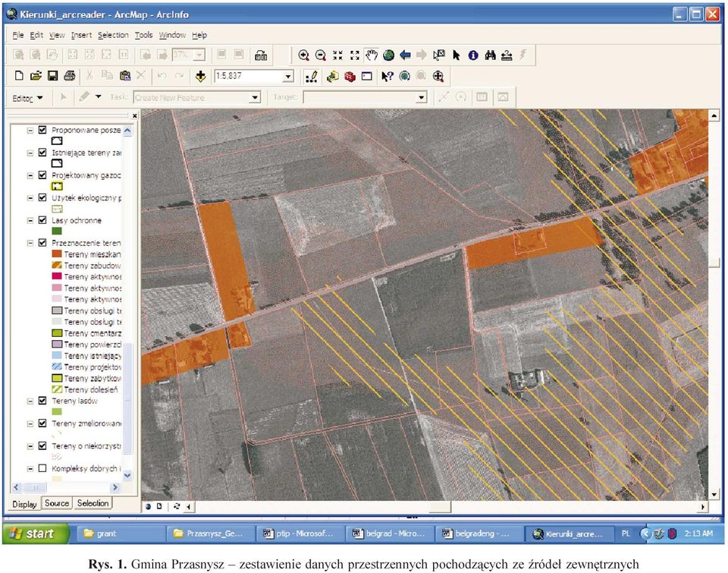This screenshot has height=573, width=728.
Task: Open a map document with folder icon
Action: [x=36, y=76]
